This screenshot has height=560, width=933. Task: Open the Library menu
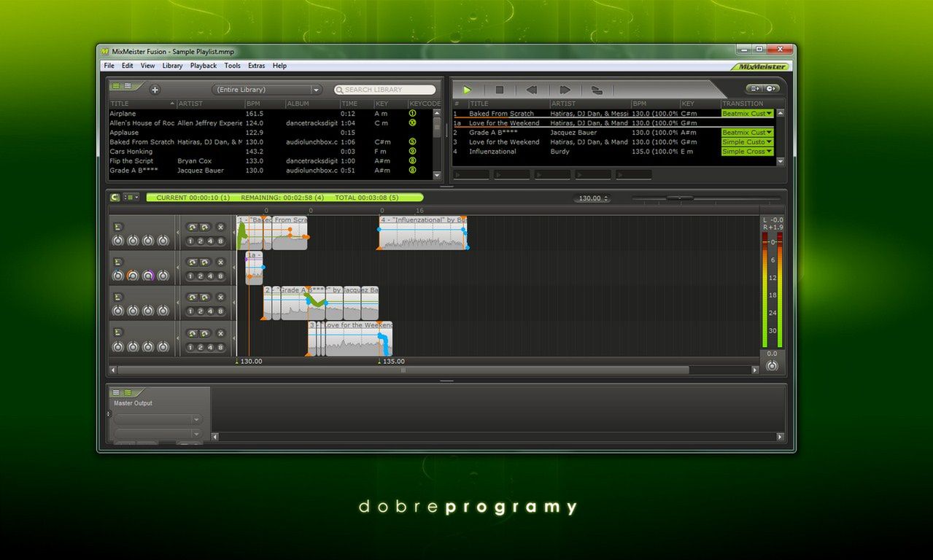[x=172, y=66]
